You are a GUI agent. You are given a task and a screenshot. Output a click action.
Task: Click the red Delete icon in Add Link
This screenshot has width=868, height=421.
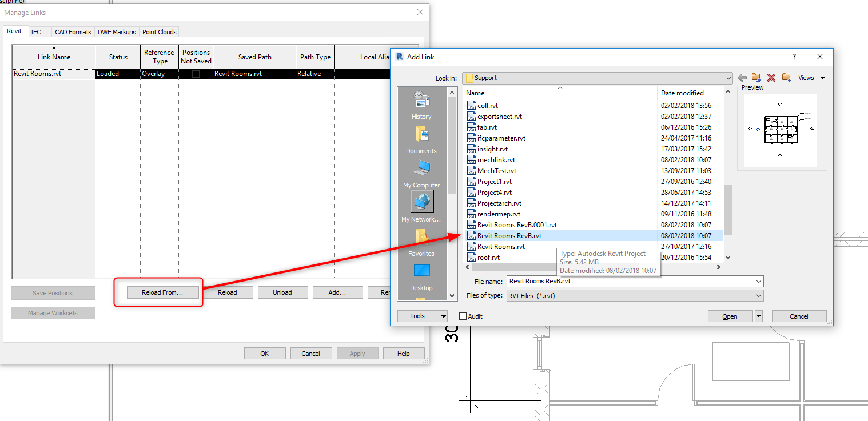pyautogui.click(x=771, y=78)
